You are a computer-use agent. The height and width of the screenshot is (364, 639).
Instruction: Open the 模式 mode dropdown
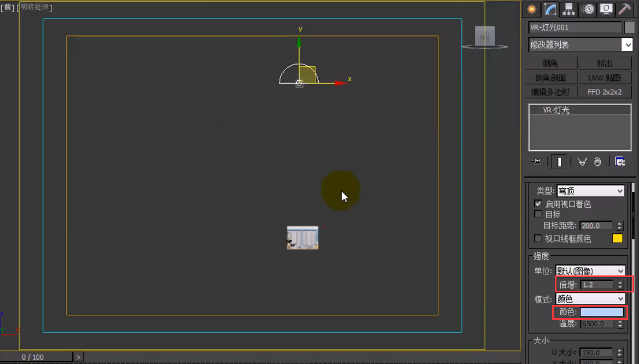tap(590, 299)
